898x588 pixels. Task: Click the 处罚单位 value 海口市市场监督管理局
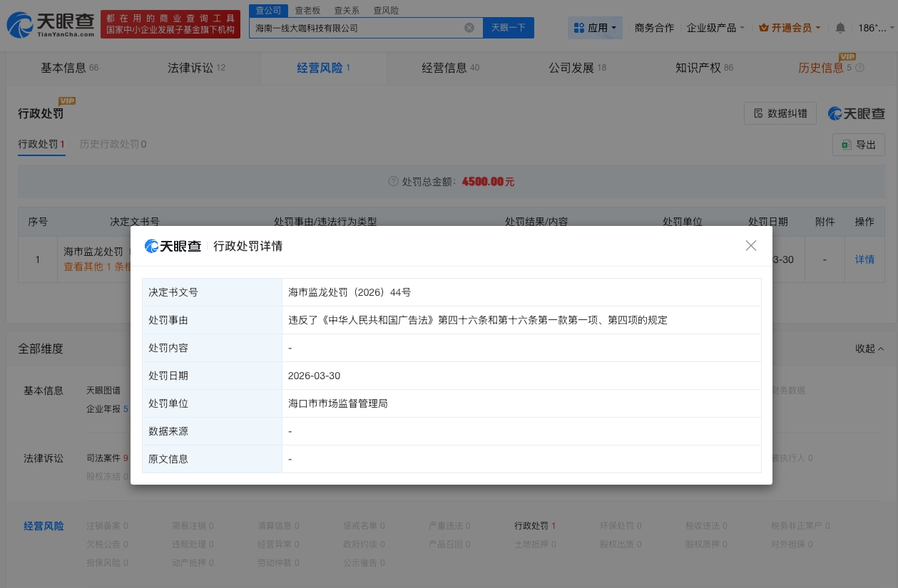[x=338, y=403]
